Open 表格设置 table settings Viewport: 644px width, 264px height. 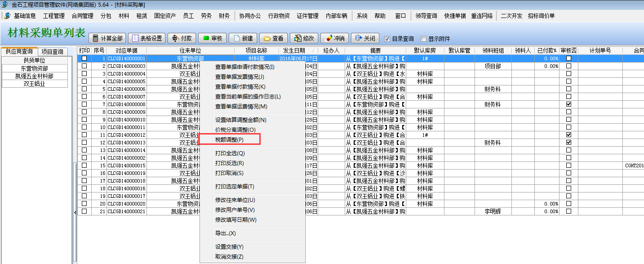(x=147, y=38)
